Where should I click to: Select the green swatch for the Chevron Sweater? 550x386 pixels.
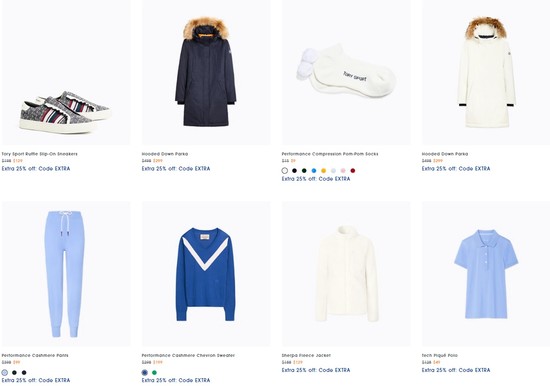coord(154,372)
